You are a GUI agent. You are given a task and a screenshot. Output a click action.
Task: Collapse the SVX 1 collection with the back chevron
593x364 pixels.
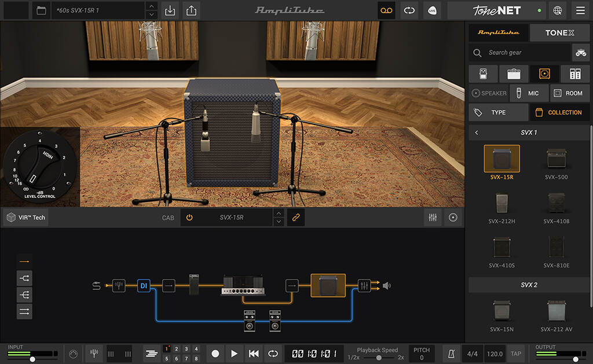click(x=476, y=132)
